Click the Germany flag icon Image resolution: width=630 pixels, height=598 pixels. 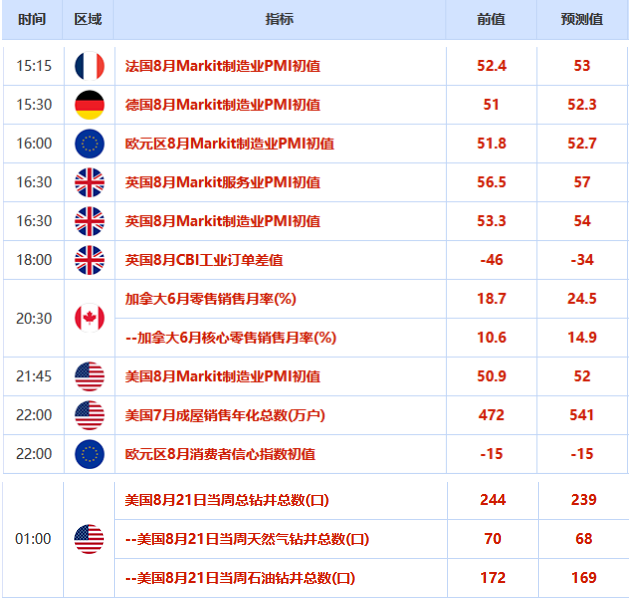click(89, 105)
